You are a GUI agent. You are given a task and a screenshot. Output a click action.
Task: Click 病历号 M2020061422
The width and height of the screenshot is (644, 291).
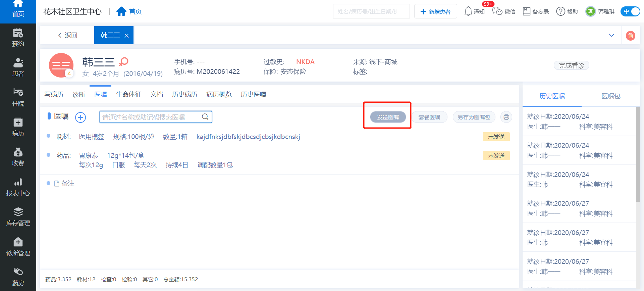(207, 71)
